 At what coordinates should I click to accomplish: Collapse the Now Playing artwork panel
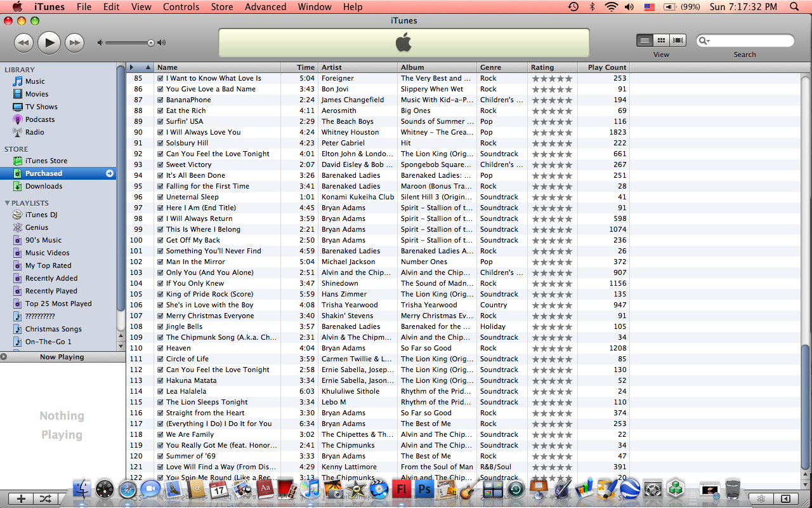point(4,357)
